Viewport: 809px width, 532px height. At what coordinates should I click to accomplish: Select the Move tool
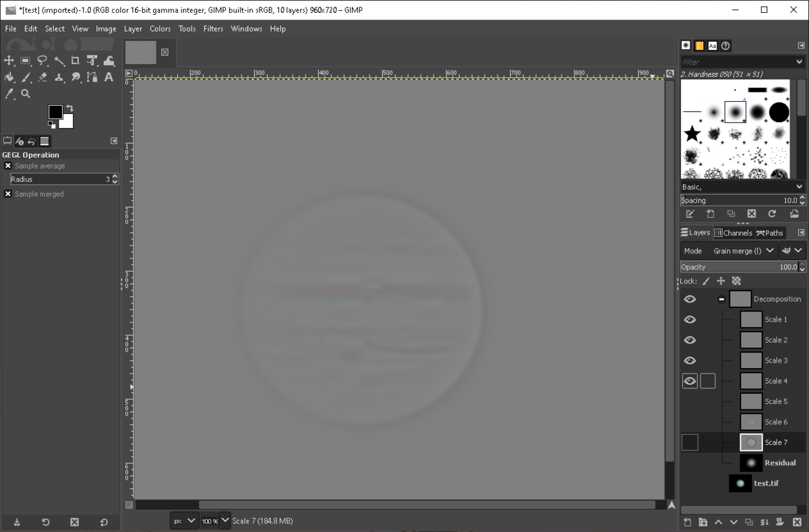pyautogui.click(x=9, y=61)
